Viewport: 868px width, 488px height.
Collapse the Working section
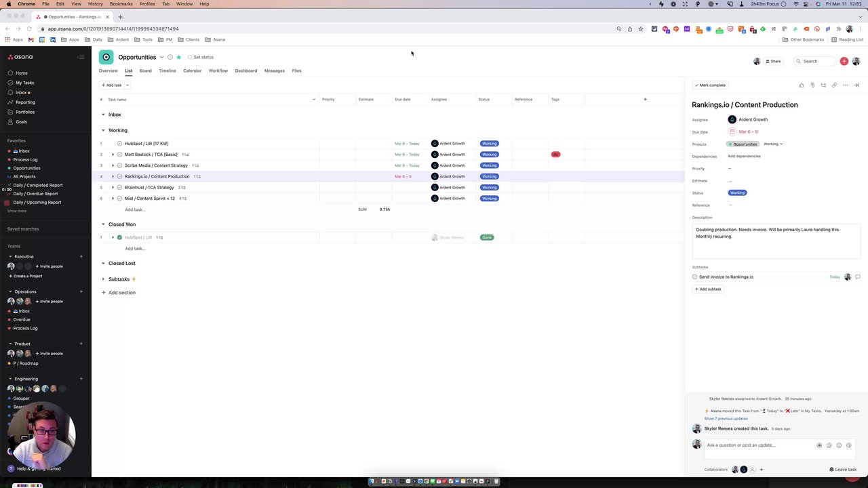[103, 130]
